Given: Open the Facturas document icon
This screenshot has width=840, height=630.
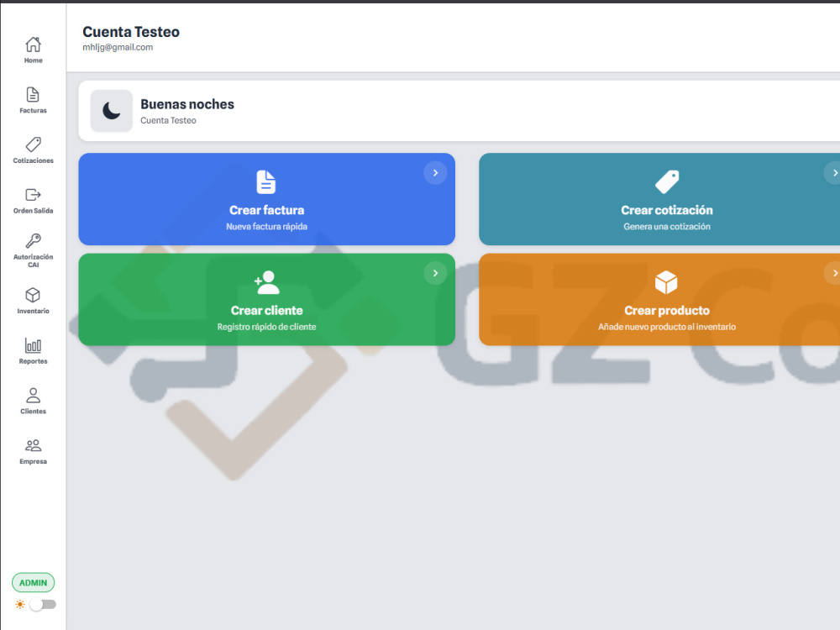Looking at the screenshot, I should pos(34,94).
